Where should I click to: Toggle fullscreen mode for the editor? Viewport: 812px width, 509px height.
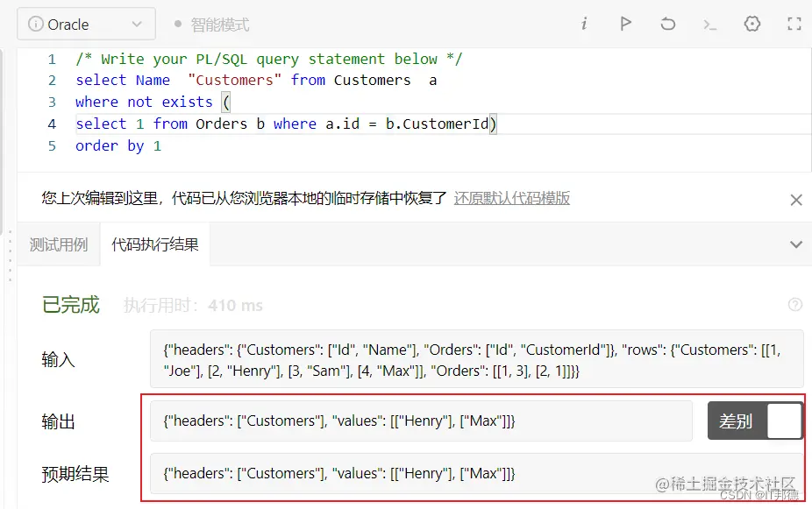tap(794, 24)
